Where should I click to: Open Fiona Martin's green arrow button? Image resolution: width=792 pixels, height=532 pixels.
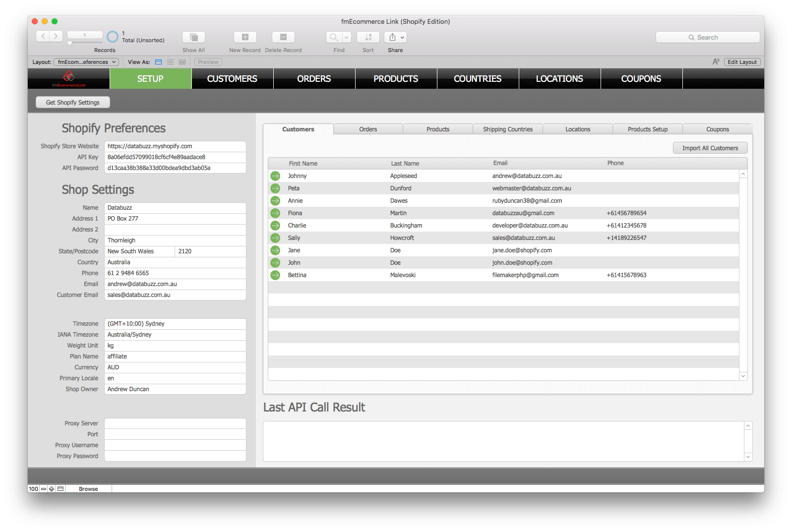(x=275, y=213)
